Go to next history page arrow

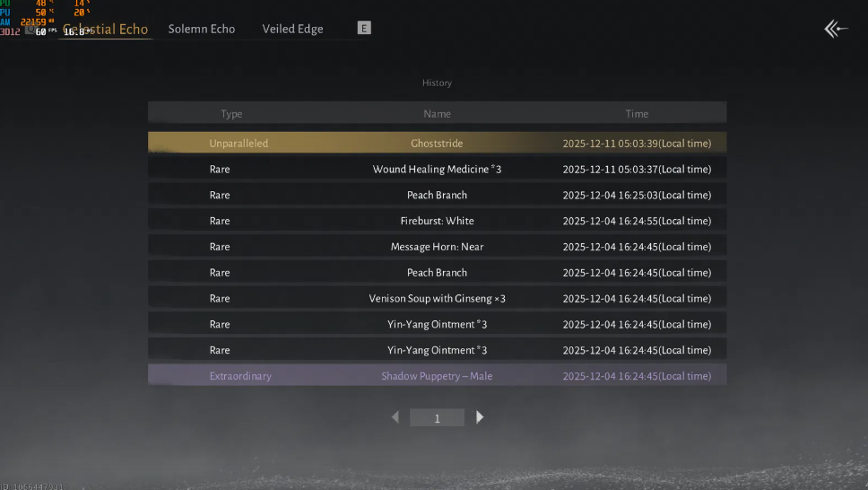pos(480,416)
